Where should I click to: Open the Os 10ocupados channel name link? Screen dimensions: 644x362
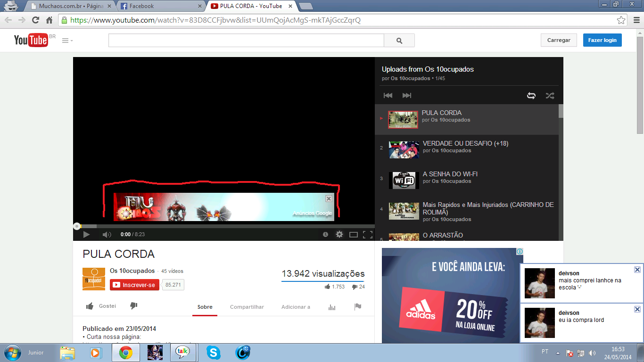(132, 271)
